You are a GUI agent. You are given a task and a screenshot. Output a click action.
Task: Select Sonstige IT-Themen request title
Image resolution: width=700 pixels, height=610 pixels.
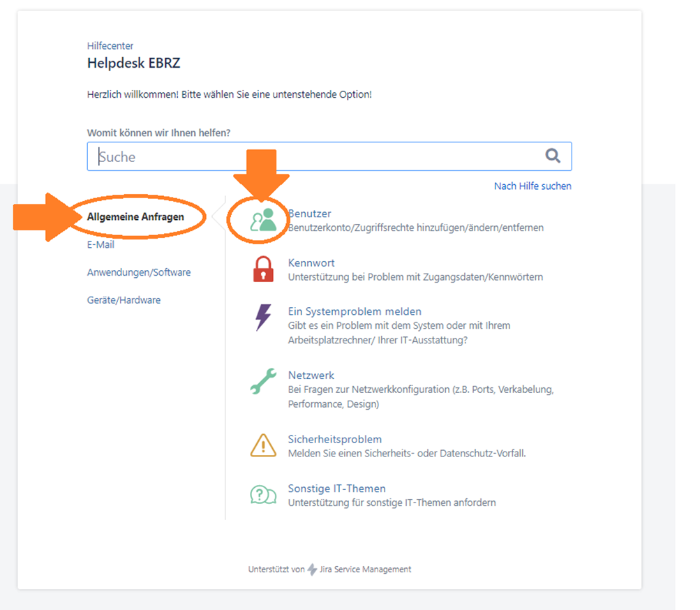click(336, 489)
